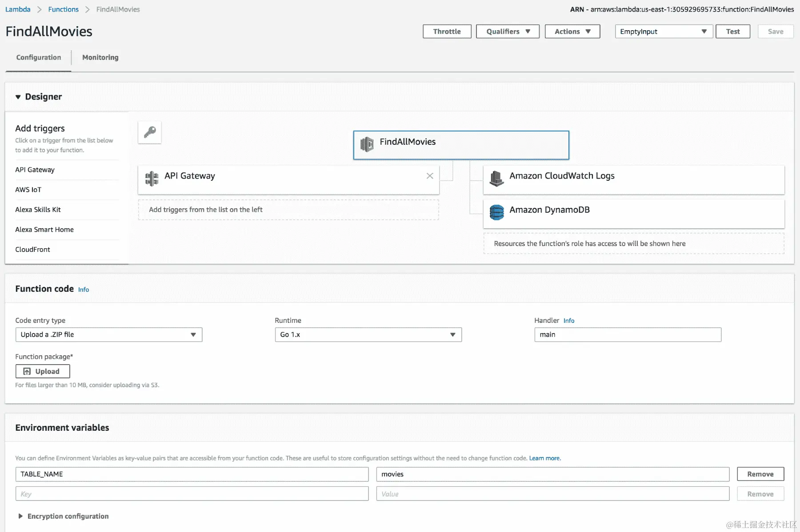Open the Runtime Go 1.x dropdown
800x532 pixels.
(368, 334)
